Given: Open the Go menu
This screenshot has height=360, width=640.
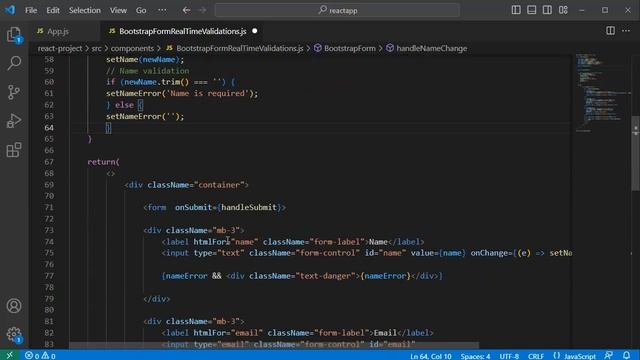Looking at the screenshot, I should (x=141, y=10).
